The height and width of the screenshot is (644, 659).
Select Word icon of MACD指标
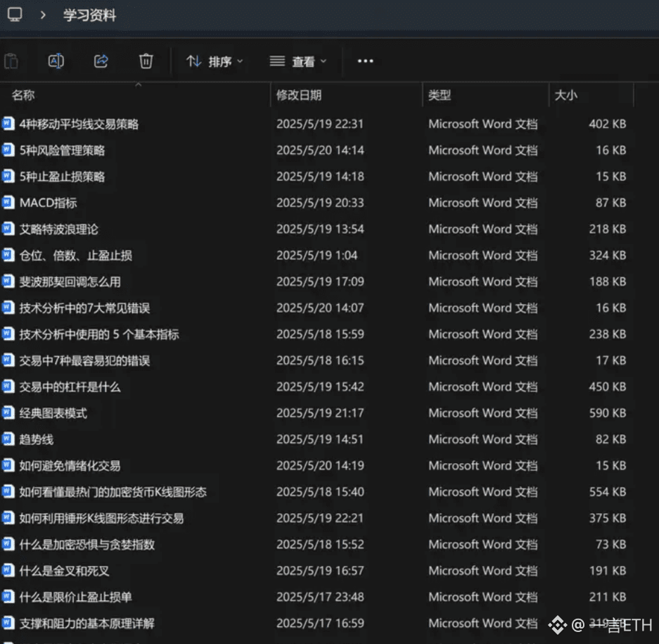[x=8, y=203]
